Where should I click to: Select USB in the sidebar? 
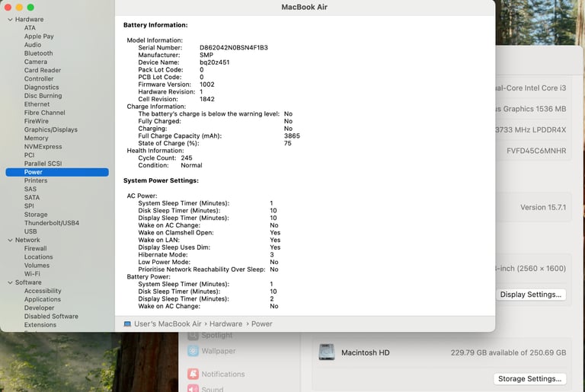[x=30, y=231]
